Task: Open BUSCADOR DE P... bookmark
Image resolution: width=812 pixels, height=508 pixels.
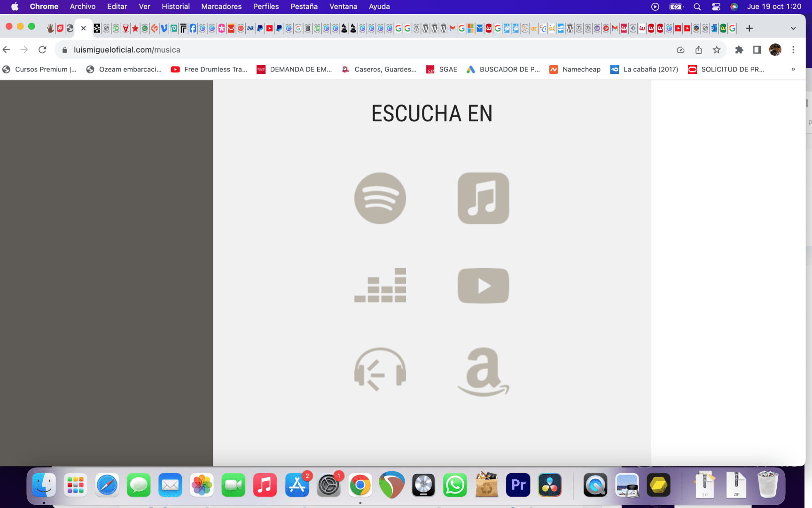Action: point(503,69)
